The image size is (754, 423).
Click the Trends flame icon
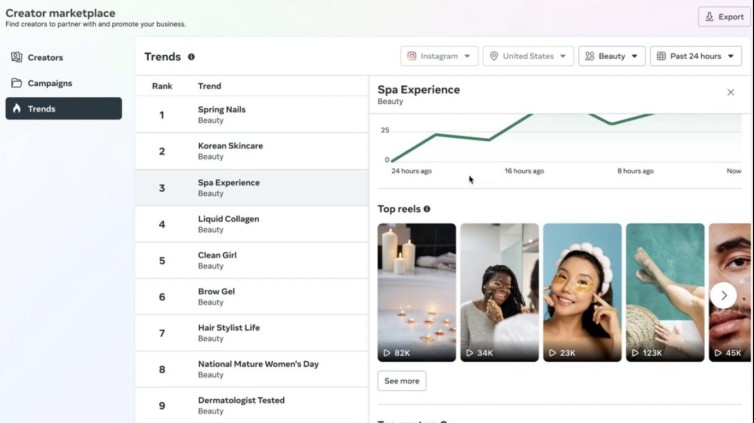pyautogui.click(x=17, y=109)
